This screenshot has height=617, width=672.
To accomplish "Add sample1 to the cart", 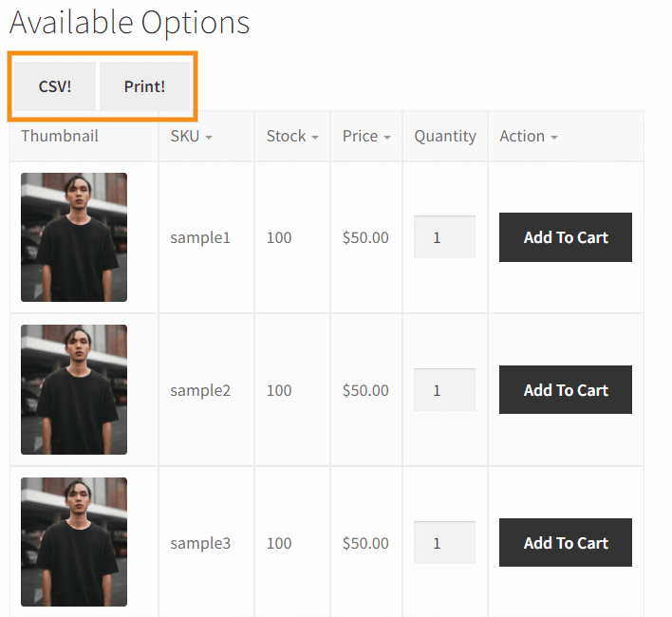I will (566, 237).
